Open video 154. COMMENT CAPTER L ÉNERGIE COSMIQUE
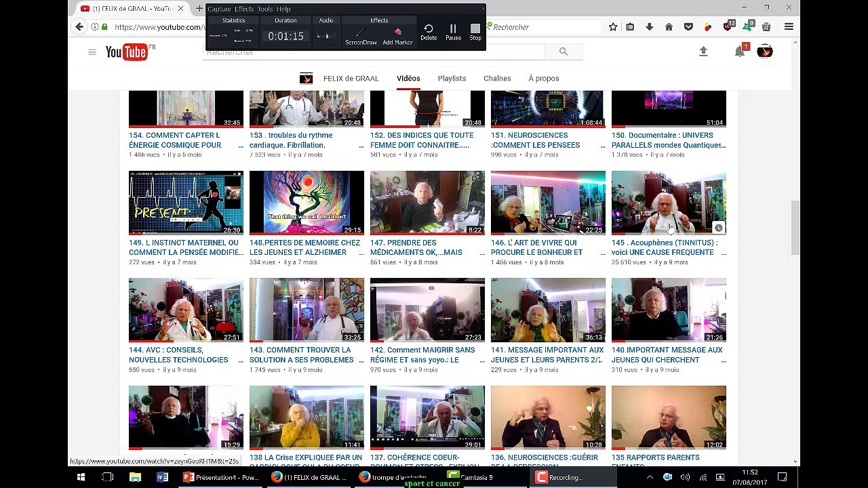The image size is (868, 488). [x=175, y=140]
